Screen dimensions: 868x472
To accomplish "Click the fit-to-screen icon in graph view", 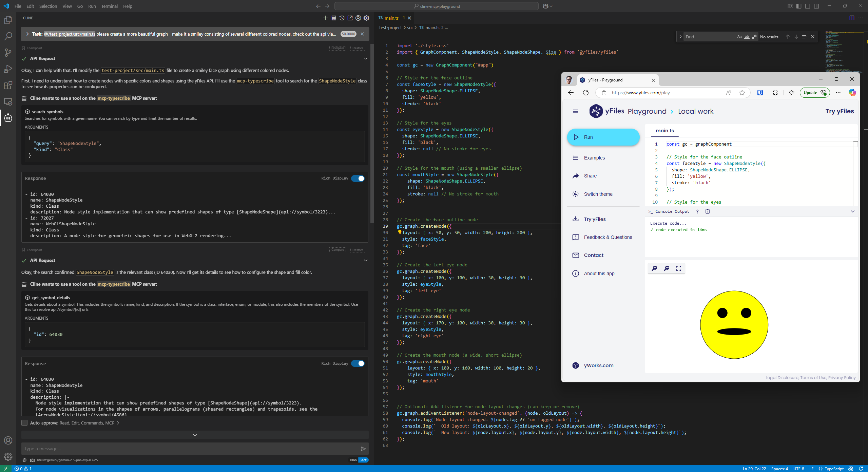I will (679, 268).
